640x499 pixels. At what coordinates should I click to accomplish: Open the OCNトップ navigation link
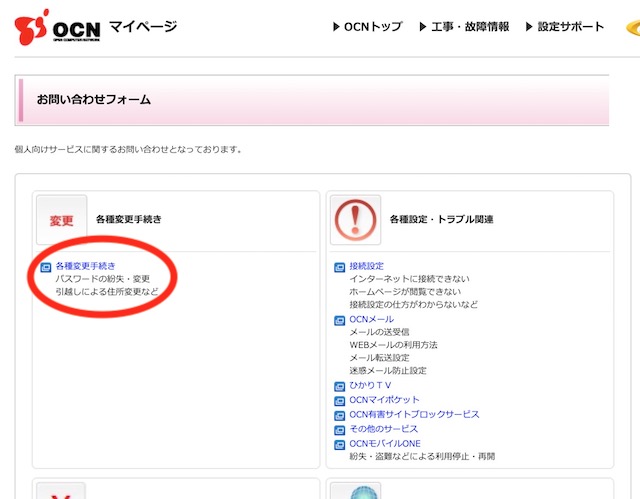click(373, 27)
